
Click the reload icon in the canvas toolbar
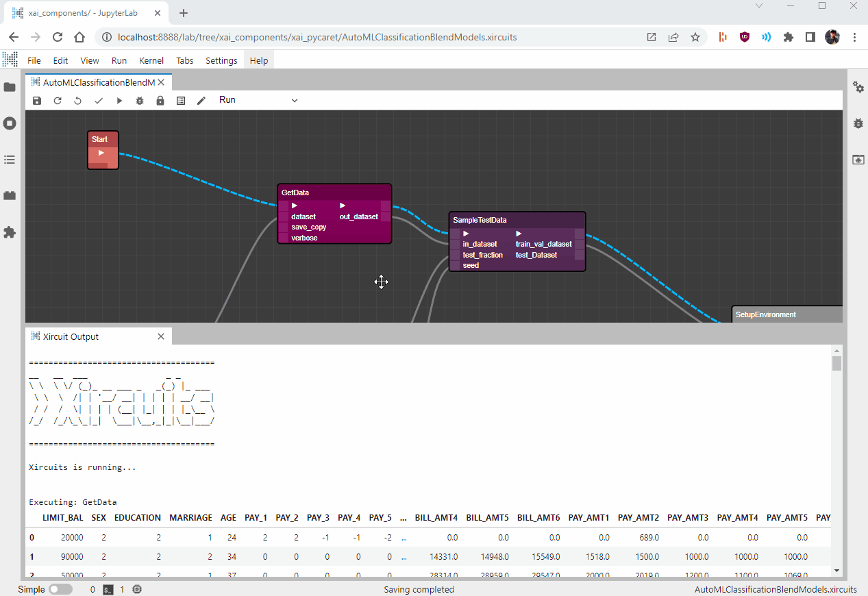click(58, 101)
